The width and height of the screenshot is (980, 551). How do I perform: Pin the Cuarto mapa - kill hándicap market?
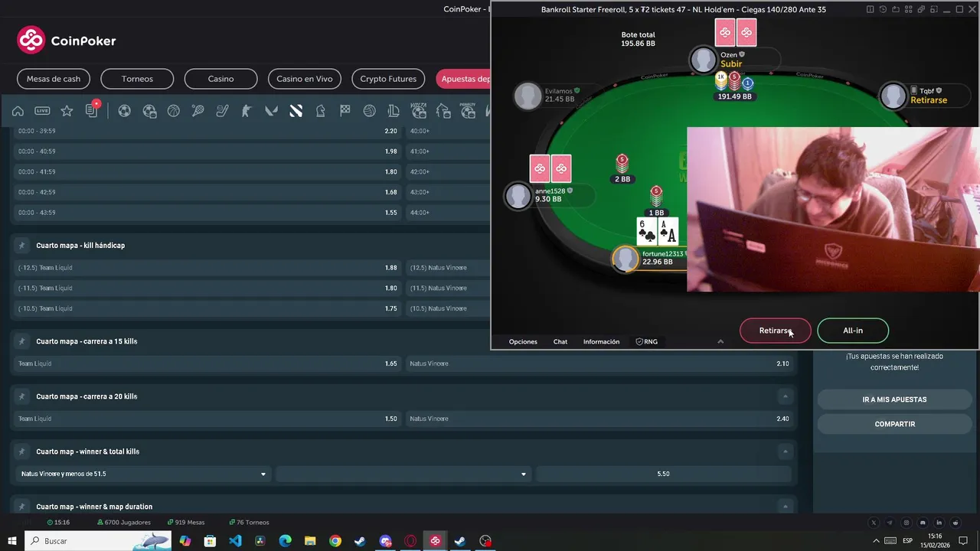[22, 246]
